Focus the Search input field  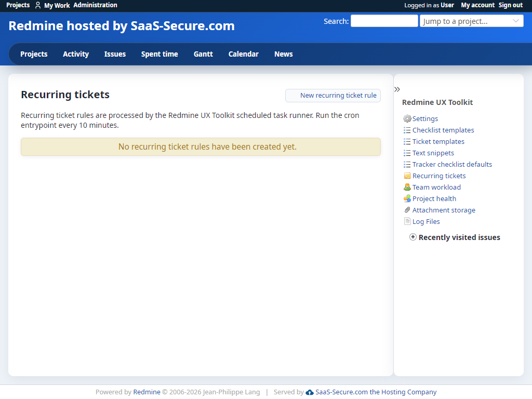pyautogui.click(x=384, y=21)
